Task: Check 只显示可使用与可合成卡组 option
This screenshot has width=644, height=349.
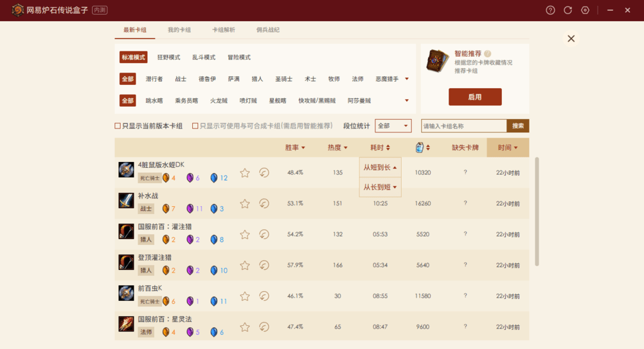Action: point(195,126)
